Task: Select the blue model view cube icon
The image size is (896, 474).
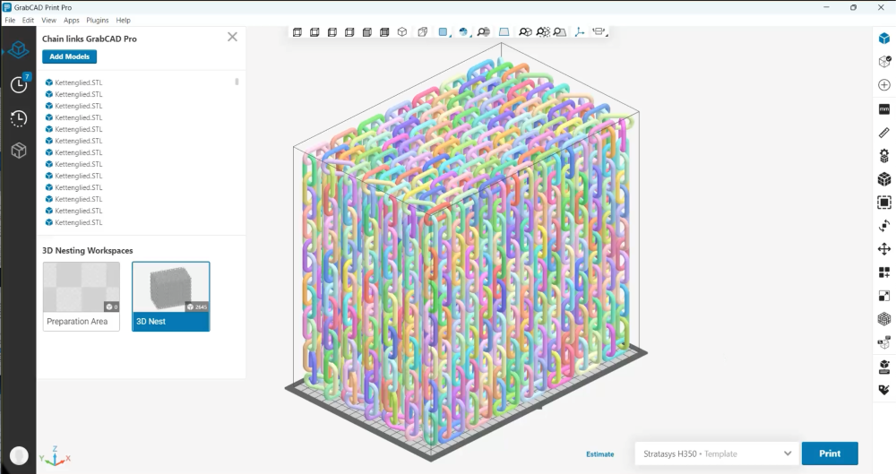Action: coord(884,38)
